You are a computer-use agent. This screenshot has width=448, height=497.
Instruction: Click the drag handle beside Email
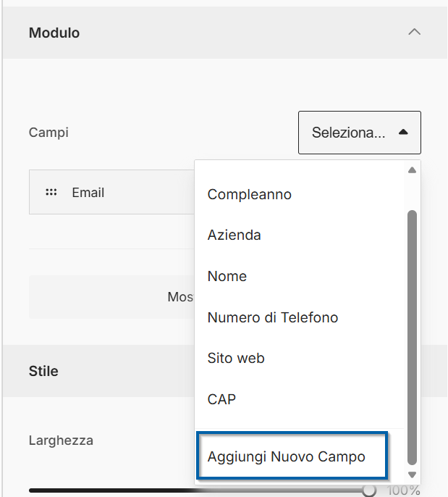pos(51,193)
